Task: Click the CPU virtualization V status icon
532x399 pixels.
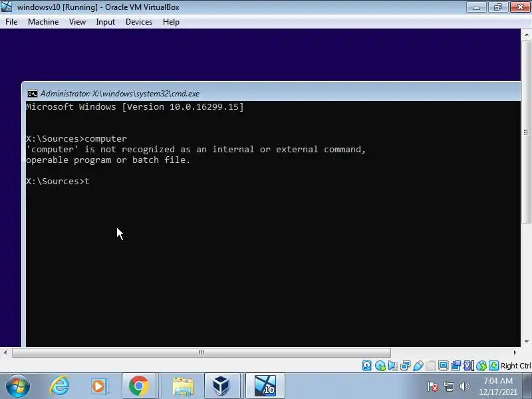Action: tap(468, 365)
